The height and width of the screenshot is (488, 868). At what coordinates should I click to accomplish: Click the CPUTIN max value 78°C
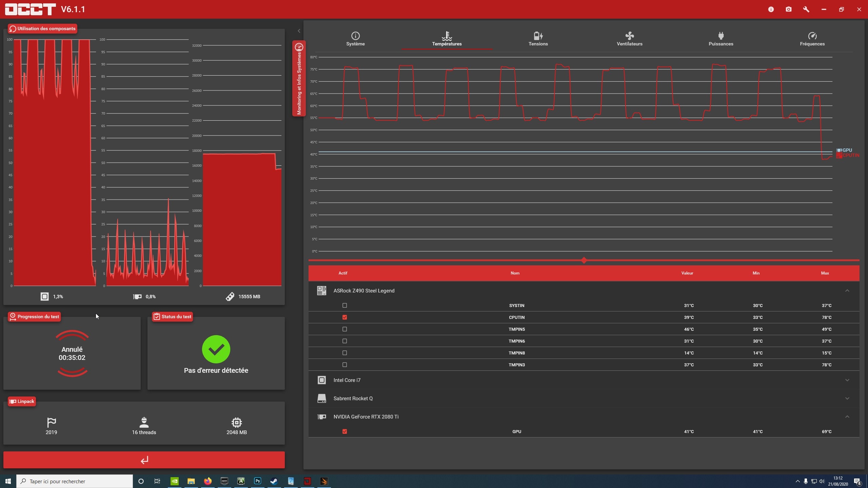click(x=826, y=317)
